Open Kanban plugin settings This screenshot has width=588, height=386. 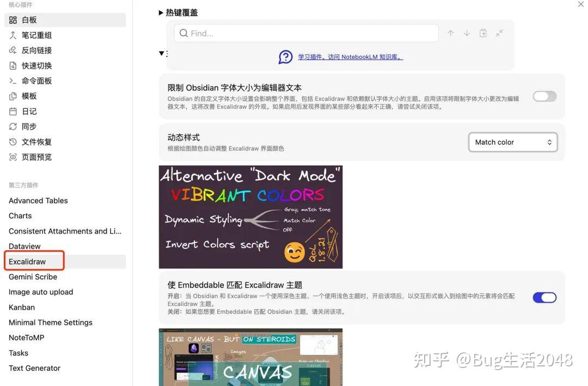(x=65, y=307)
